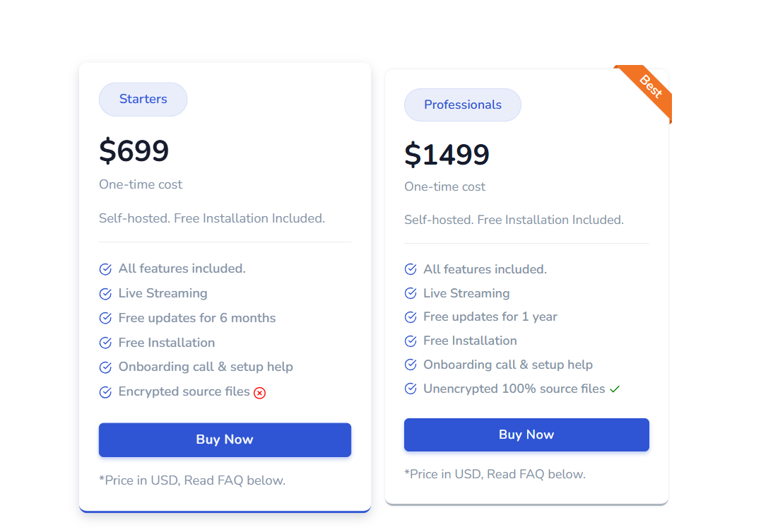Click the checkmark icon beside All features included on Starters
Screen dimensions: 761x532
click(x=105, y=268)
